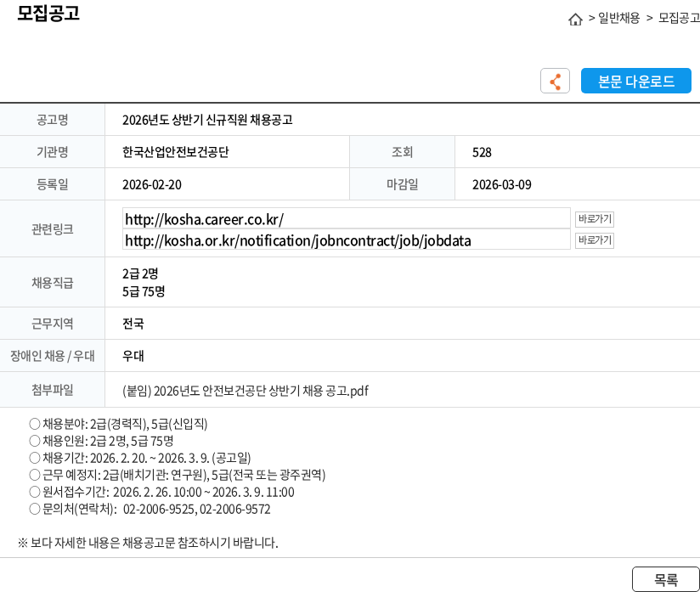This screenshot has width=700, height=592.
Task: Click view count value 528
Action: (482, 153)
